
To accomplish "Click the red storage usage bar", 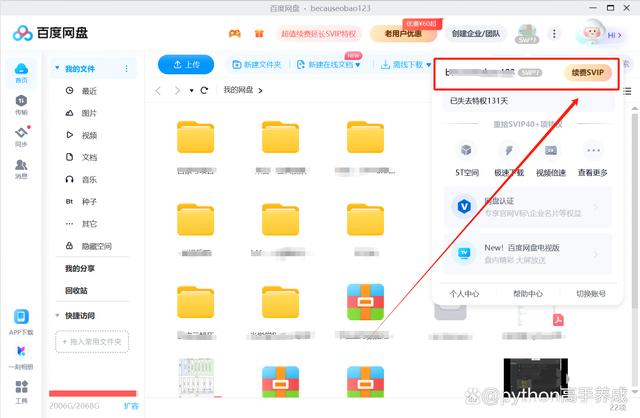I will click(93, 394).
